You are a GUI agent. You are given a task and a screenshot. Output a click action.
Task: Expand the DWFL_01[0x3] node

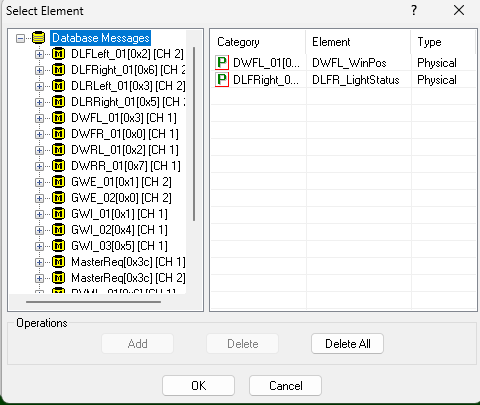pos(39,118)
